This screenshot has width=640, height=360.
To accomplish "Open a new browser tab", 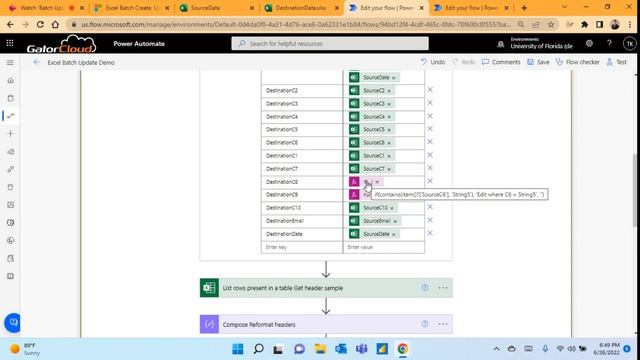I will [524, 8].
